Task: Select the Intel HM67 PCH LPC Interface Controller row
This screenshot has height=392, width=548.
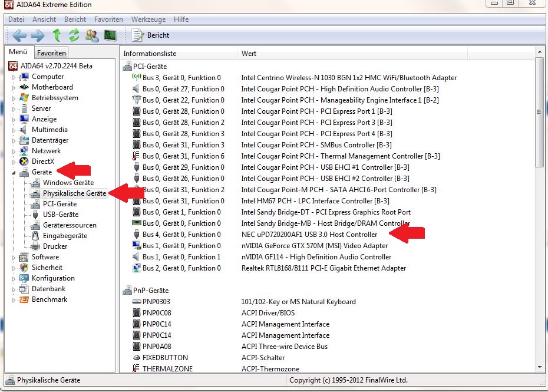Action: point(315,201)
